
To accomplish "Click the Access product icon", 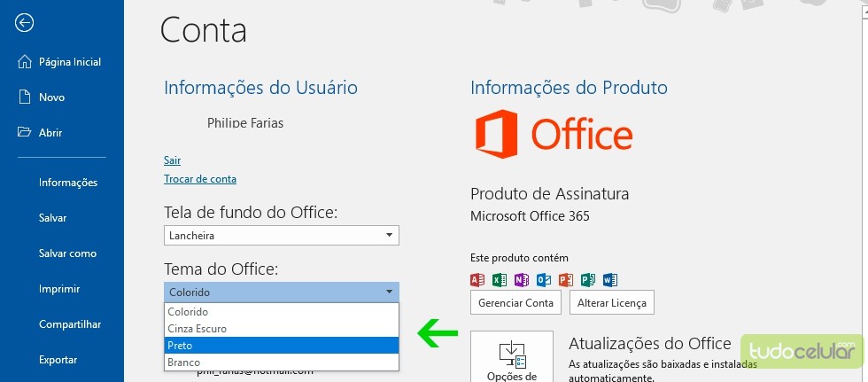I will 477,280.
